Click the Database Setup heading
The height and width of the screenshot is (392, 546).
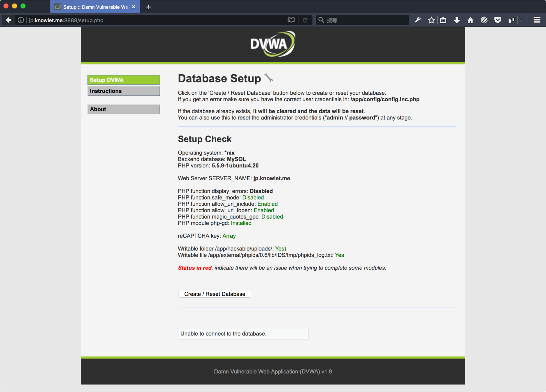[219, 78]
